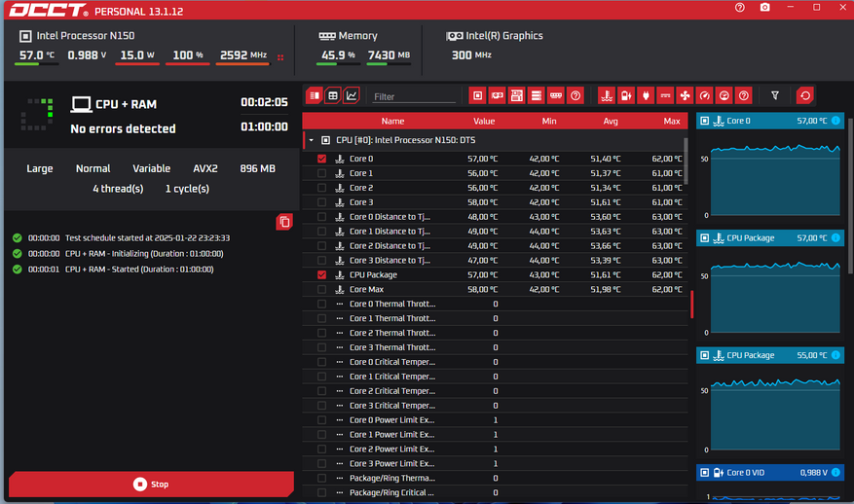Take a screenshot with the camera icon
Screen dimensions: 854x504
point(765,8)
